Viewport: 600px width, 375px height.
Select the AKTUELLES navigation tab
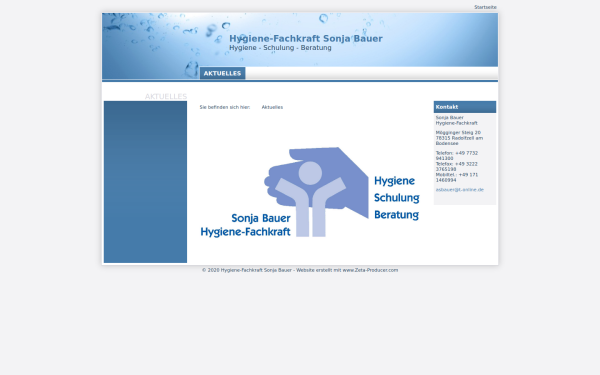pos(222,73)
